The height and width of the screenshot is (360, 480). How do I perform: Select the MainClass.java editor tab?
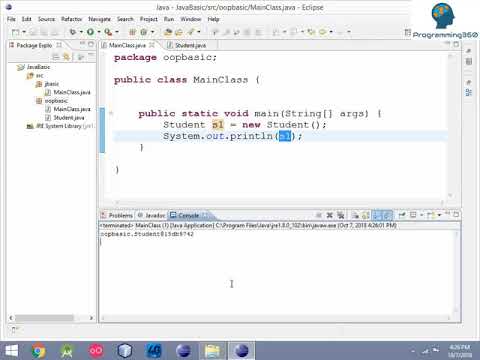tap(127, 45)
